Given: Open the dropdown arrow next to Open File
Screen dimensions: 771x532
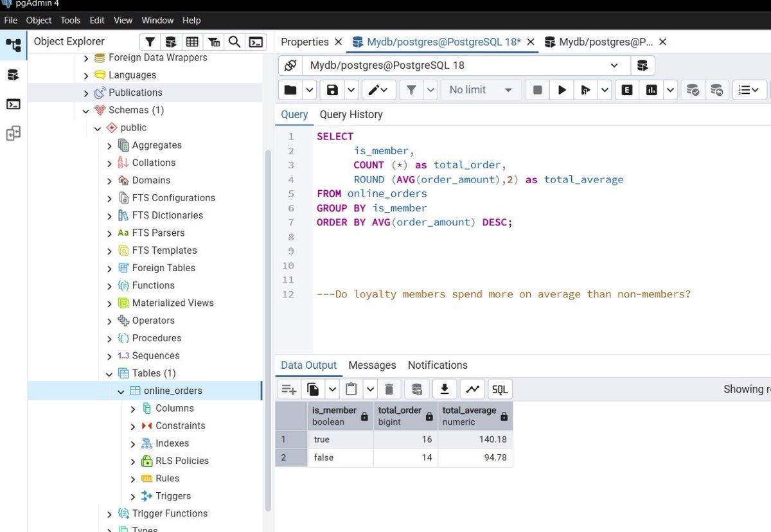Looking at the screenshot, I should 309,90.
